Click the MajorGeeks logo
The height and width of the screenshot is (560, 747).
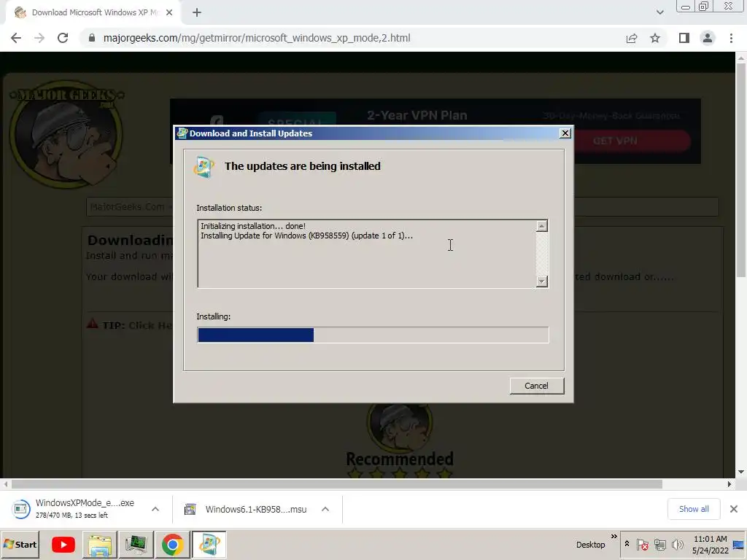[x=66, y=133]
